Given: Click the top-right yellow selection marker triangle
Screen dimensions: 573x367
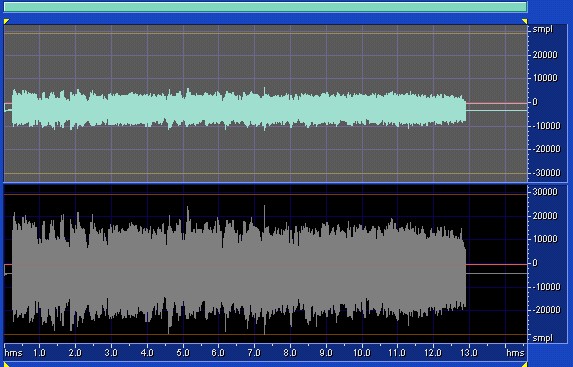Looking at the screenshot, I should click(x=525, y=22).
